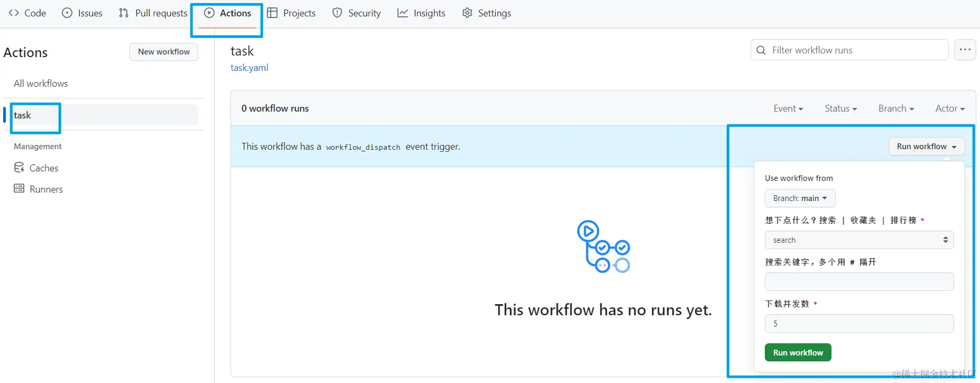Open the three-dot options menu
The height and width of the screenshot is (383, 980).
(965, 50)
